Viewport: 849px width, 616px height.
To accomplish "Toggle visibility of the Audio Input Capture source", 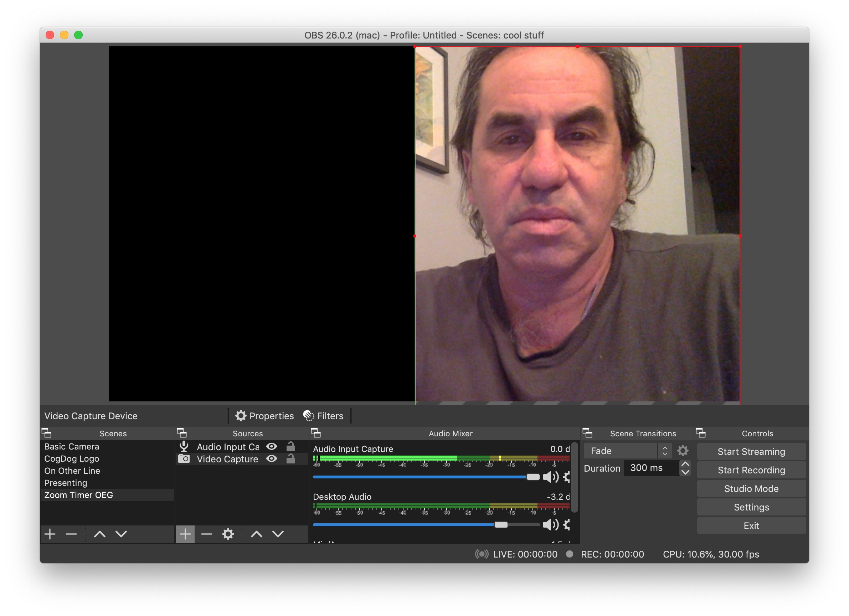I will [272, 446].
